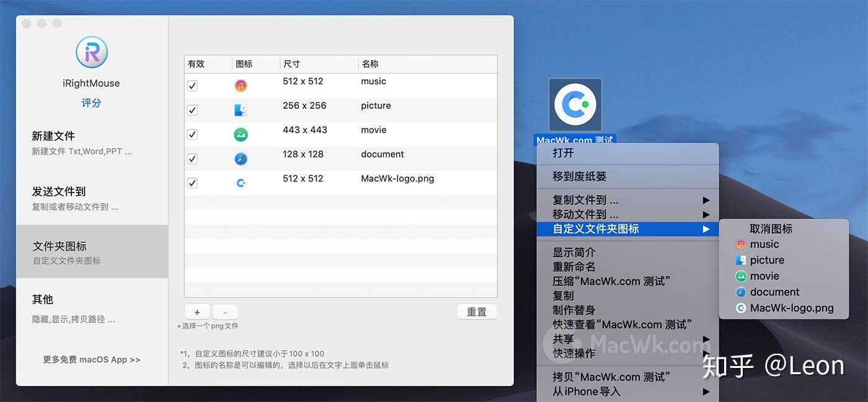Click the 有效 column header
868x402 pixels.
(208, 64)
